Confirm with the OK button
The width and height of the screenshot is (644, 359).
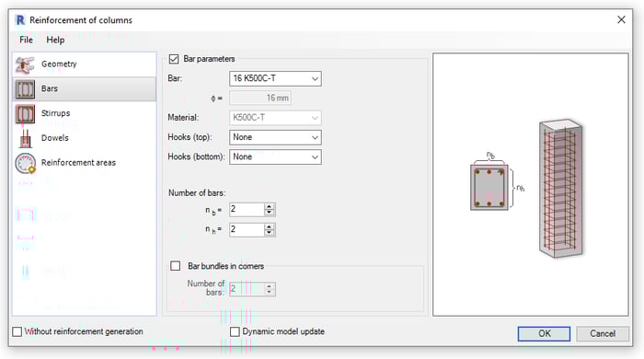pos(545,333)
